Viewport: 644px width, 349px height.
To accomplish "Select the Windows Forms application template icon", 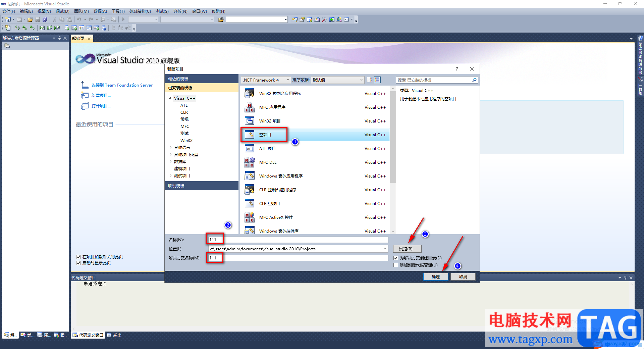I will (249, 176).
